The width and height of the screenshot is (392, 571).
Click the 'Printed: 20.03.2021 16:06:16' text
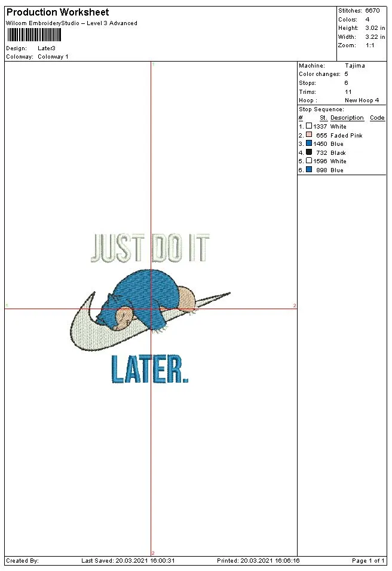pyautogui.click(x=258, y=560)
